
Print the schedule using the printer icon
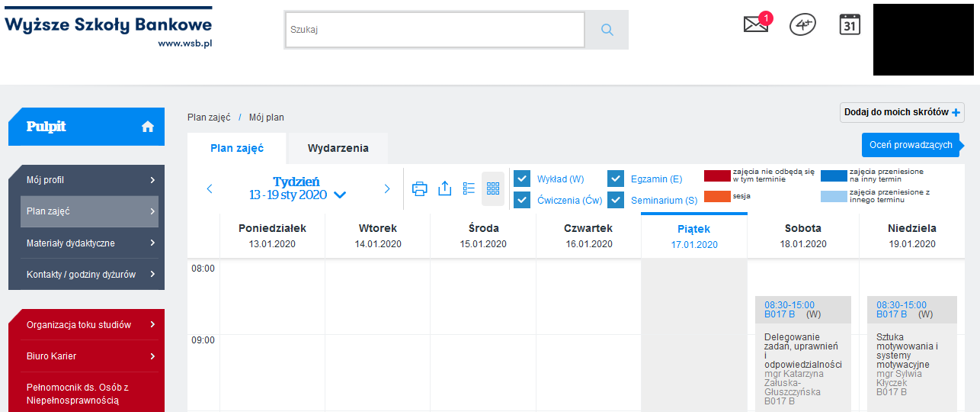tap(420, 188)
